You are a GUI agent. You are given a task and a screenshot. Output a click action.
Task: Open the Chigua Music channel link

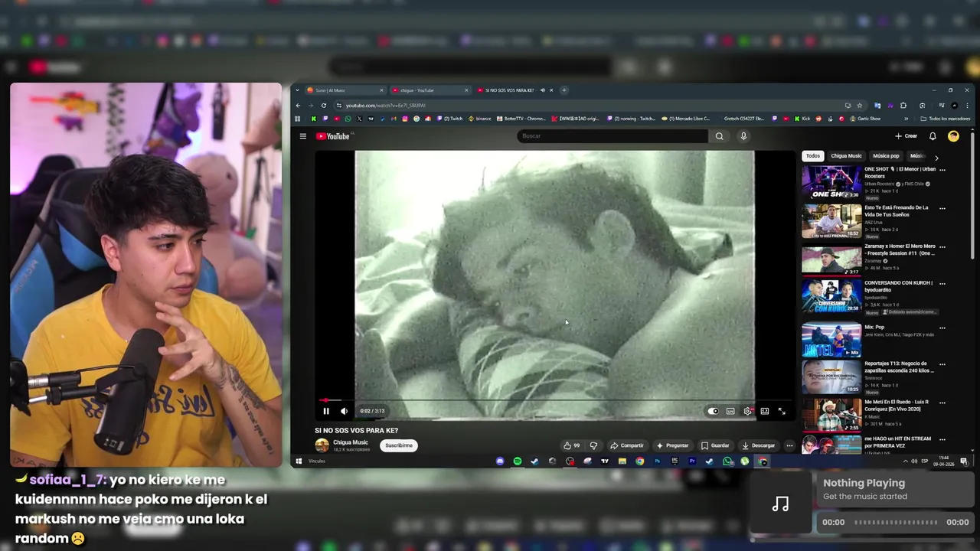tap(351, 442)
